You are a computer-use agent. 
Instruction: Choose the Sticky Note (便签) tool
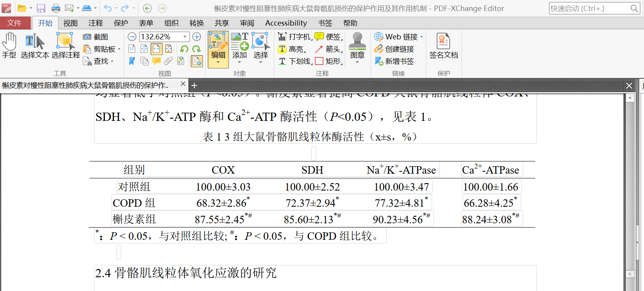tap(328, 37)
